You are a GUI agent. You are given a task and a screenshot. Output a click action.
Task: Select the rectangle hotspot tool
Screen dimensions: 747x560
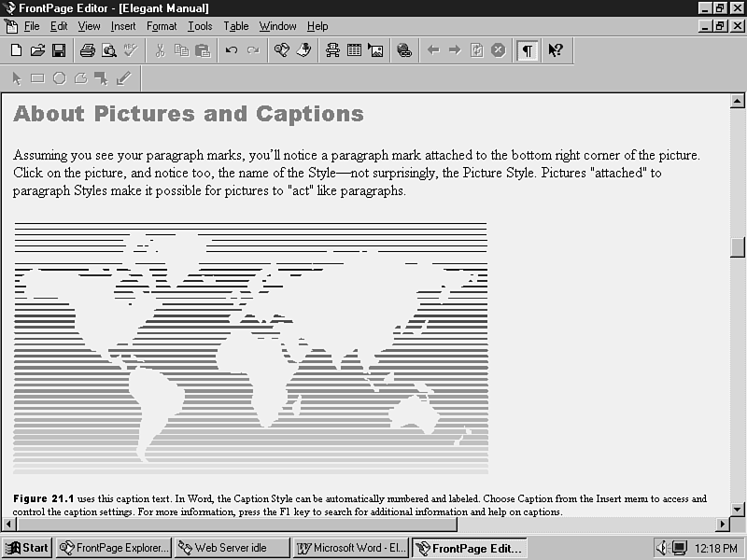pyautogui.click(x=37, y=78)
